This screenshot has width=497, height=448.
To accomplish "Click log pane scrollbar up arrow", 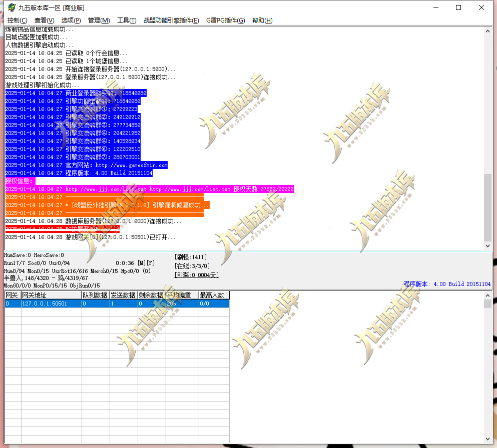I will pos(487,31).
